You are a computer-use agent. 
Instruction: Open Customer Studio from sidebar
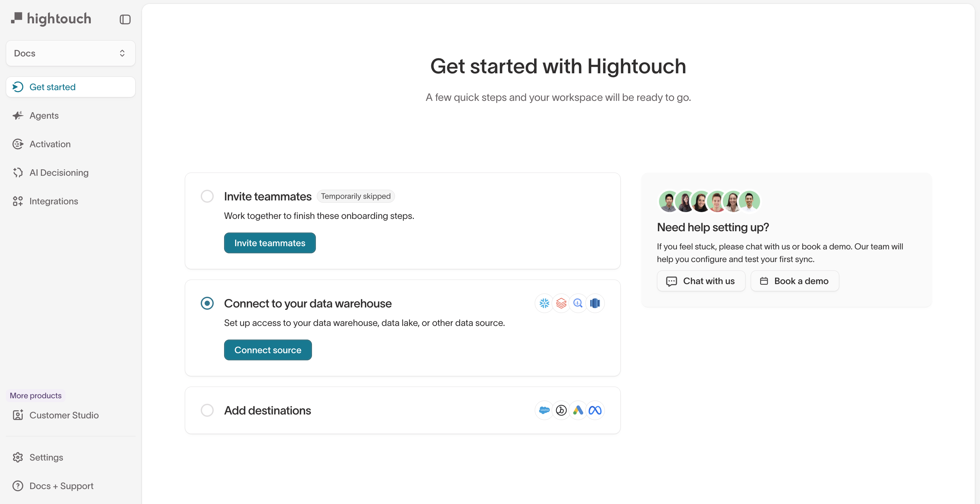64,415
